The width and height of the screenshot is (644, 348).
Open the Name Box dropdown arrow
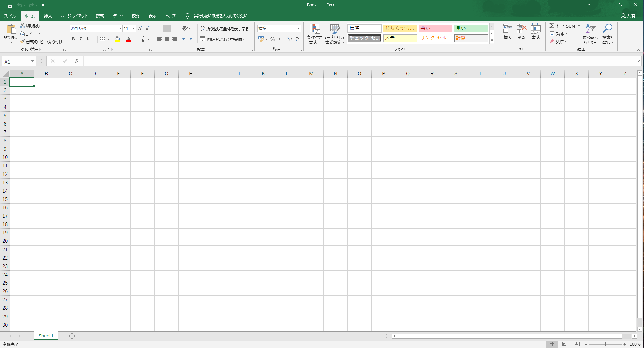point(32,61)
